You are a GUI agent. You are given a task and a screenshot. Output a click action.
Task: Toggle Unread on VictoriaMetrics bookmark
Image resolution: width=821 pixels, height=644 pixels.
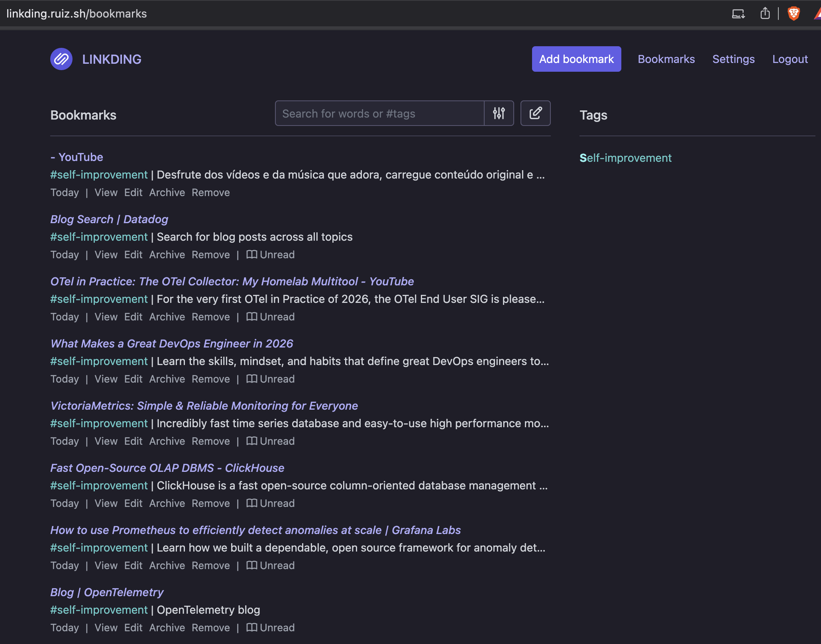pos(271,441)
